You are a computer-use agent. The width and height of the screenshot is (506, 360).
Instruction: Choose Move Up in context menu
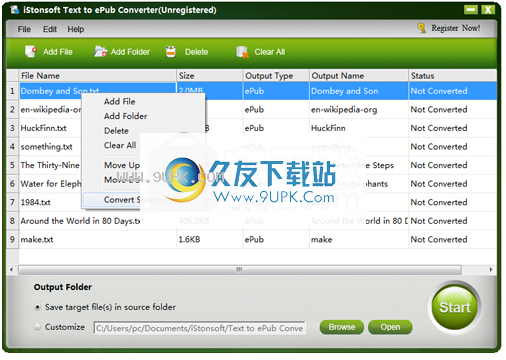pyautogui.click(x=122, y=165)
